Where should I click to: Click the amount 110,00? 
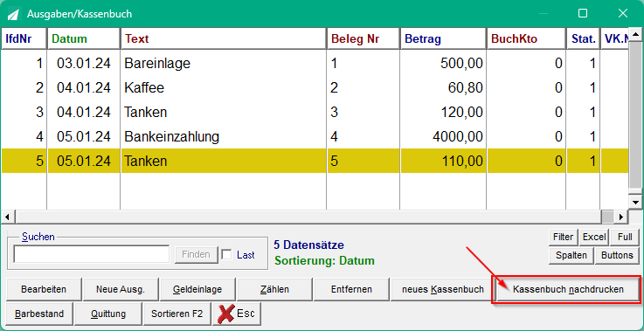(461, 161)
